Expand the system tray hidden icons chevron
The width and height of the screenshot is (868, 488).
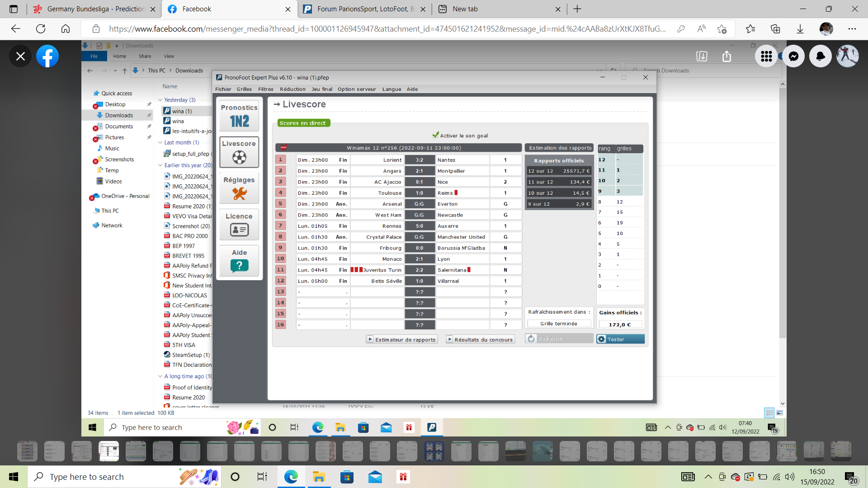[x=708, y=477]
